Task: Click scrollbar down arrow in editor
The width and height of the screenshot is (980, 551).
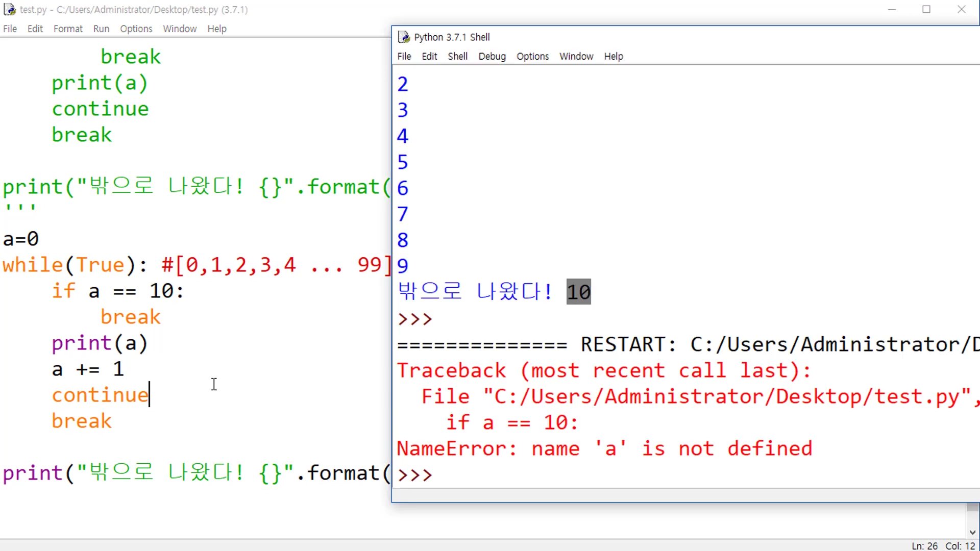Action: [x=973, y=532]
